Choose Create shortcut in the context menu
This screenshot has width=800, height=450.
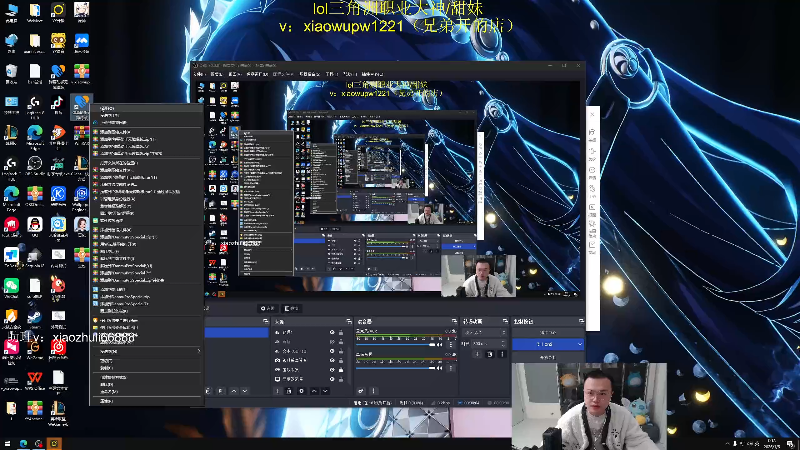point(147,377)
